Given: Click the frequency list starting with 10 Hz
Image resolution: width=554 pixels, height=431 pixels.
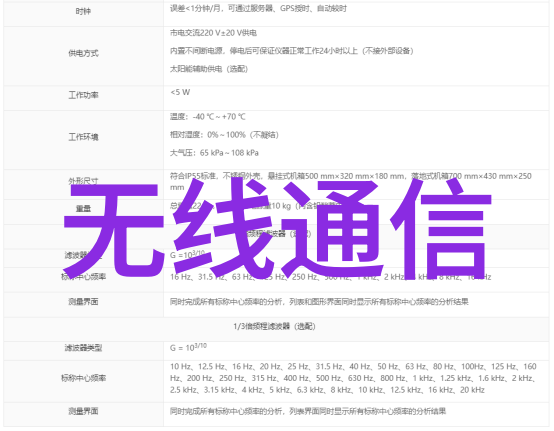Looking at the screenshot, I should (353, 378).
